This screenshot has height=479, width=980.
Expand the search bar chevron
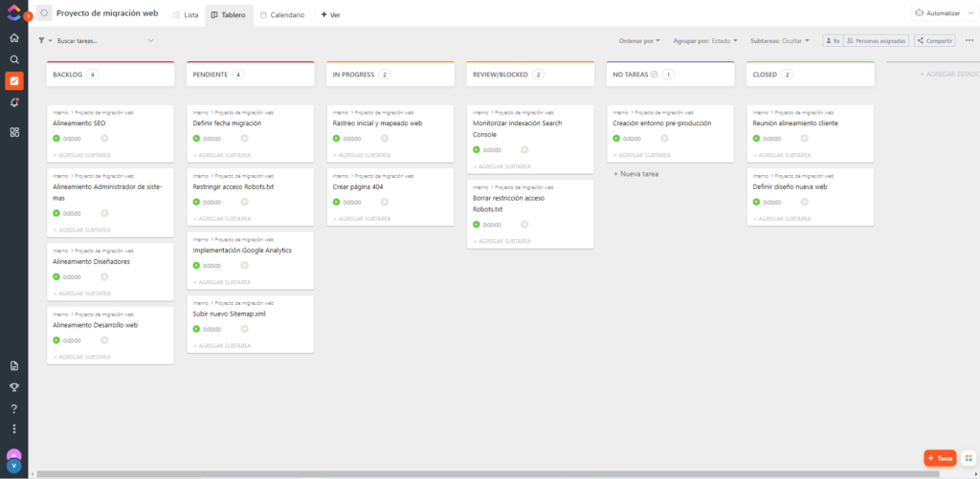(150, 40)
